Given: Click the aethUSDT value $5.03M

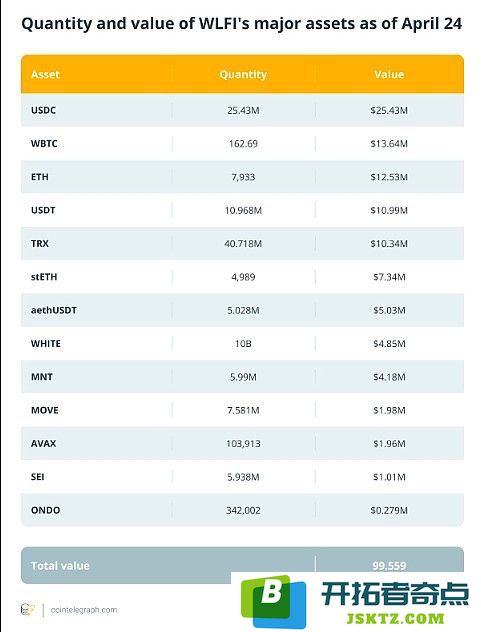Looking at the screenshot, I should click(x=389, y=310).
